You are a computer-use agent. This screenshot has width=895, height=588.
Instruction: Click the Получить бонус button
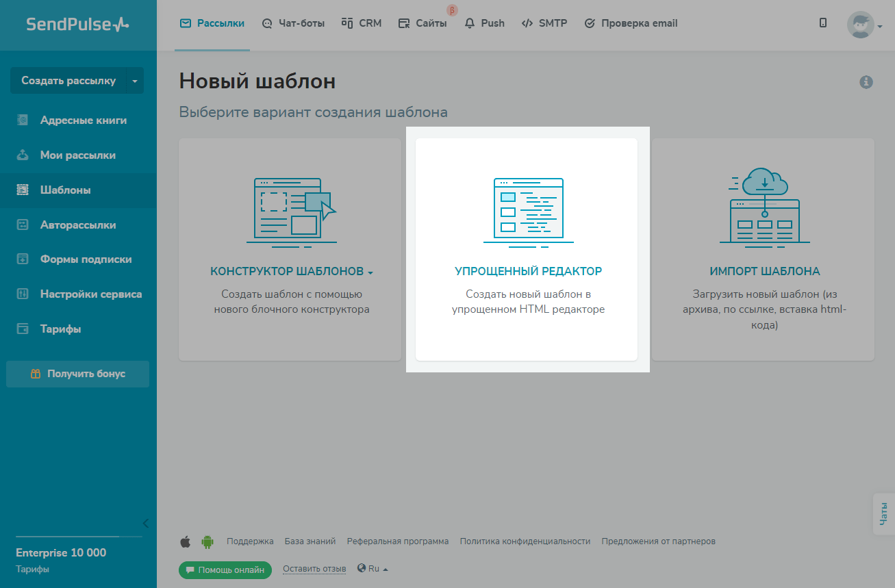77,374
